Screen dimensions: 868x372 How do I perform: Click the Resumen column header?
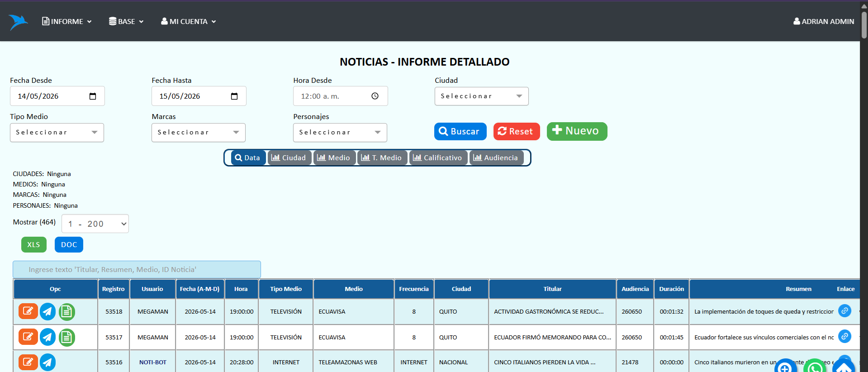[798, 289]
